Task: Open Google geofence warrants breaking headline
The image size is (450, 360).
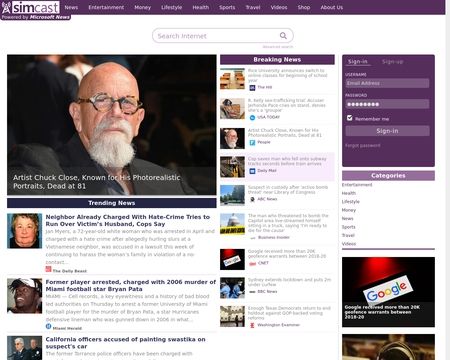Action: tap(287, 254)
